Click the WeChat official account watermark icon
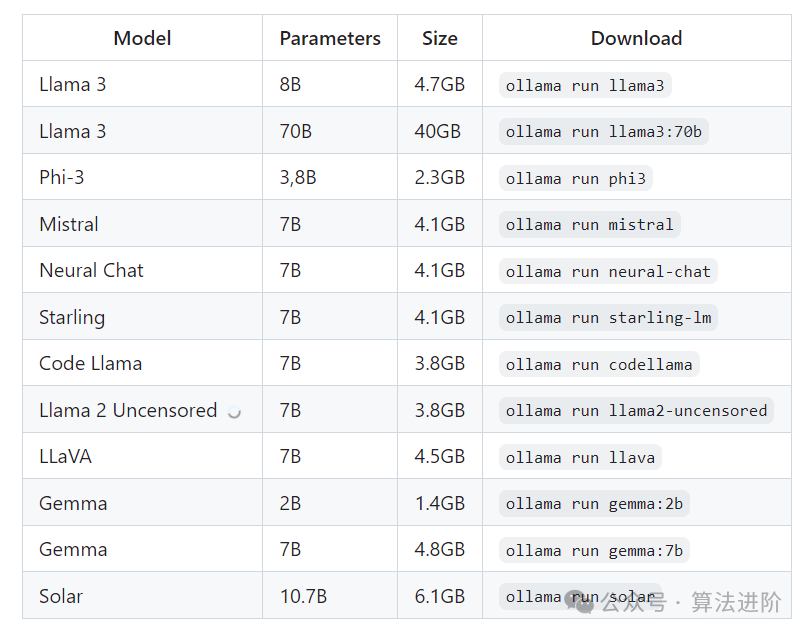Viewport: 807px width, 634px height. pos(580,601)
